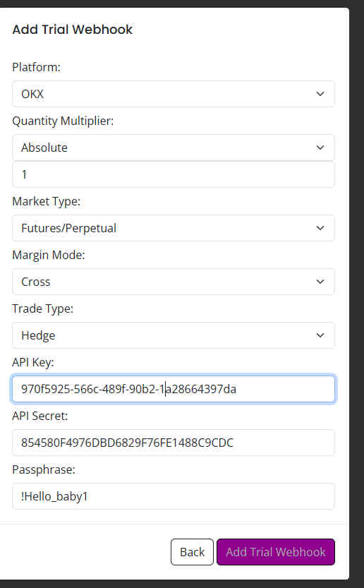This screenshot has height=588, width=364.
Task: Click the Platform: label
Action: point(37,68)
